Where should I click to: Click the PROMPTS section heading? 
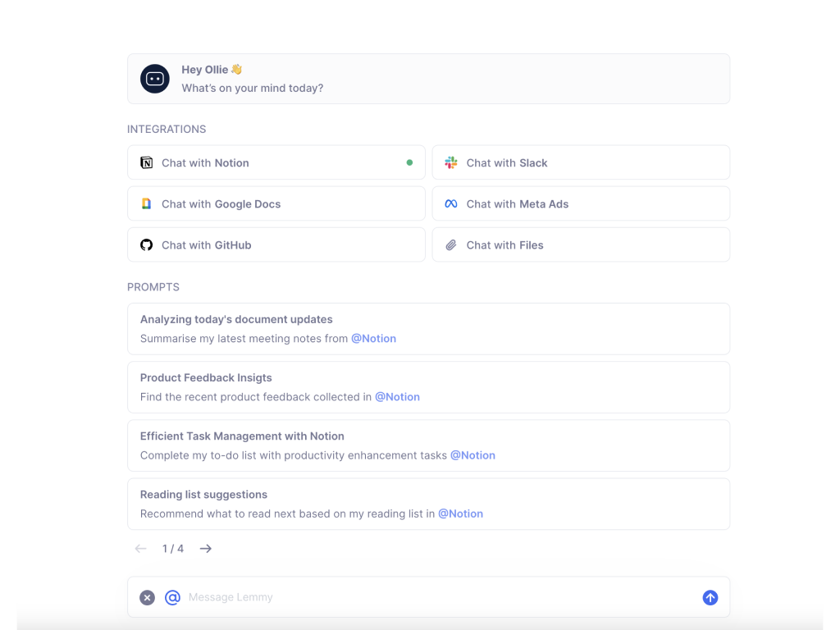tap(153, 287)
